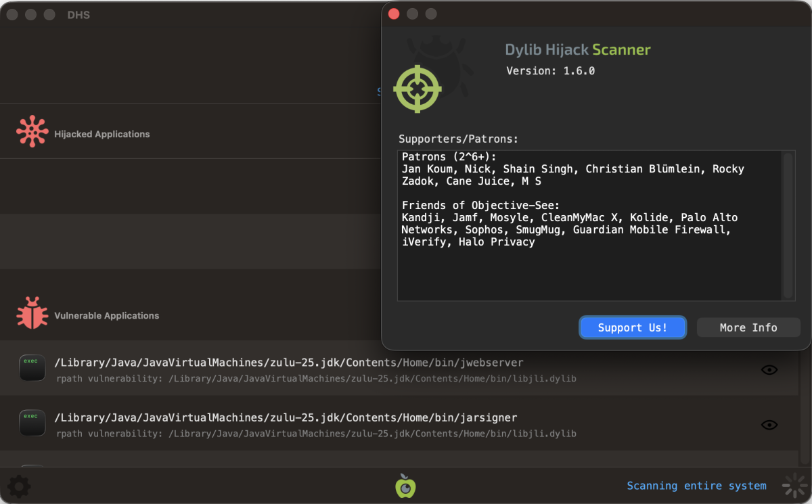Close the About window with red button
This screenshot has height=504, width=812.
pyautogui.click(x=394, y=14)
